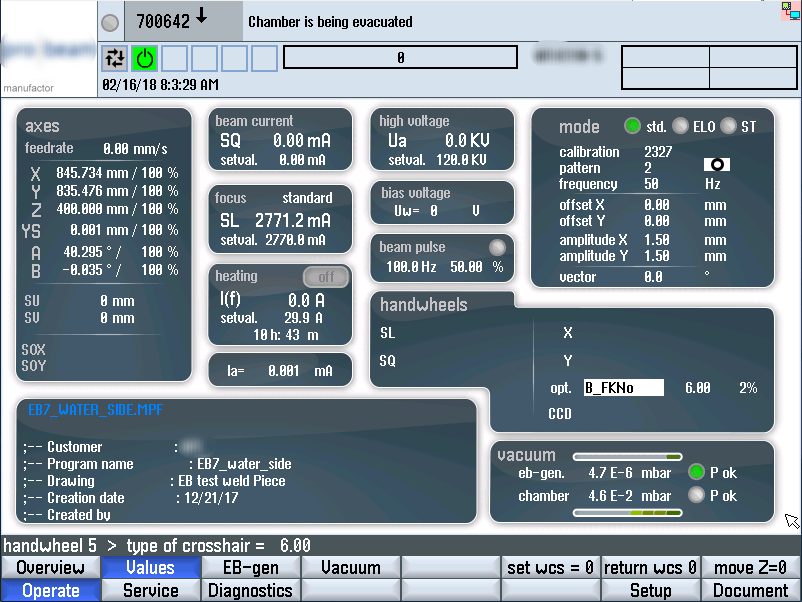Switch to the EB-gen tab

click(250, 568)
